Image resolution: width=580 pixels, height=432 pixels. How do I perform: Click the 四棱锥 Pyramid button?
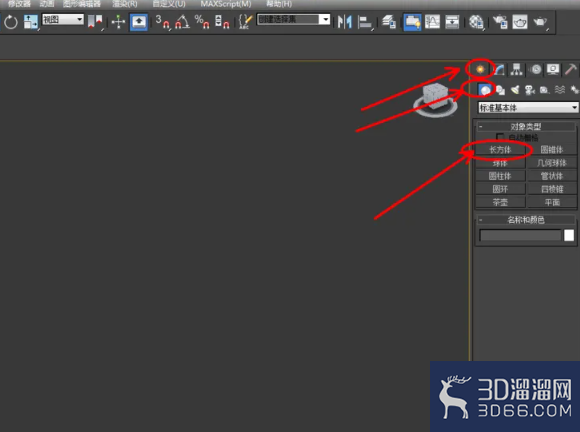click(552, 189)
